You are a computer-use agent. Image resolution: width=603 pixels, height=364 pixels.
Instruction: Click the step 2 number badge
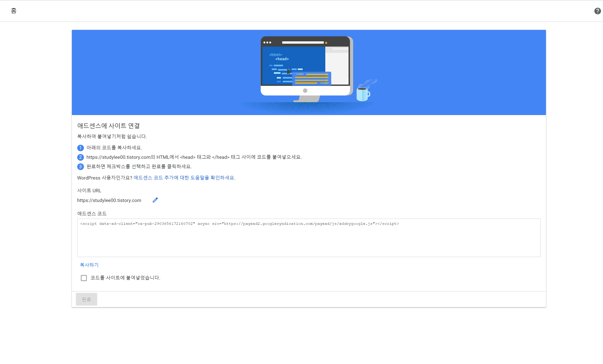[x=80, y=157]
